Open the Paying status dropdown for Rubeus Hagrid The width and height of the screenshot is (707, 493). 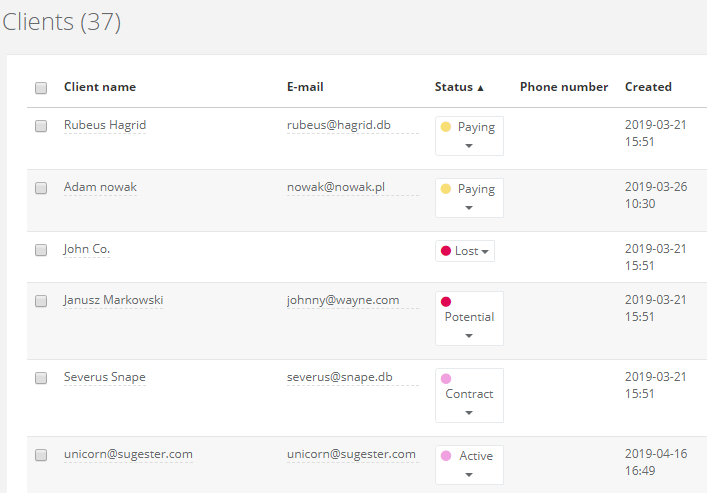point(469,136)
